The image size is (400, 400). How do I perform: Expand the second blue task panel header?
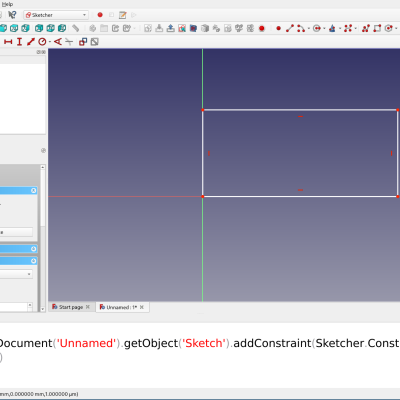33,249
